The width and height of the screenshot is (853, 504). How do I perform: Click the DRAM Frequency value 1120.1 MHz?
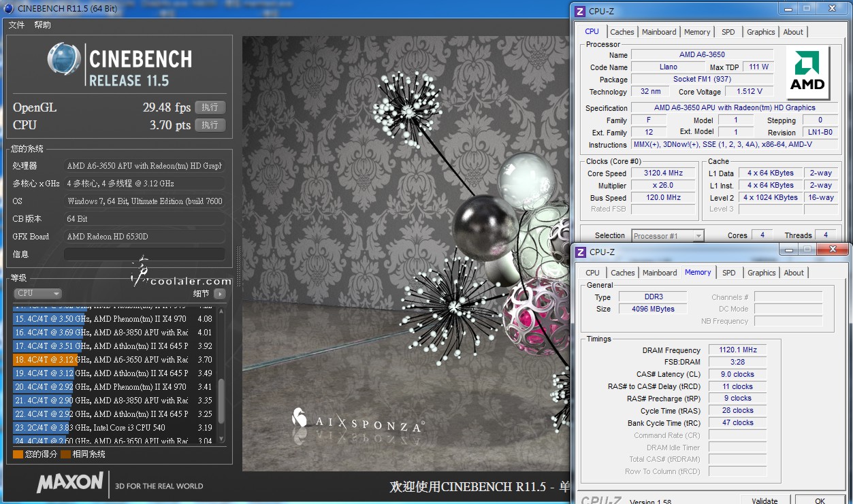(x=738, y=350)
